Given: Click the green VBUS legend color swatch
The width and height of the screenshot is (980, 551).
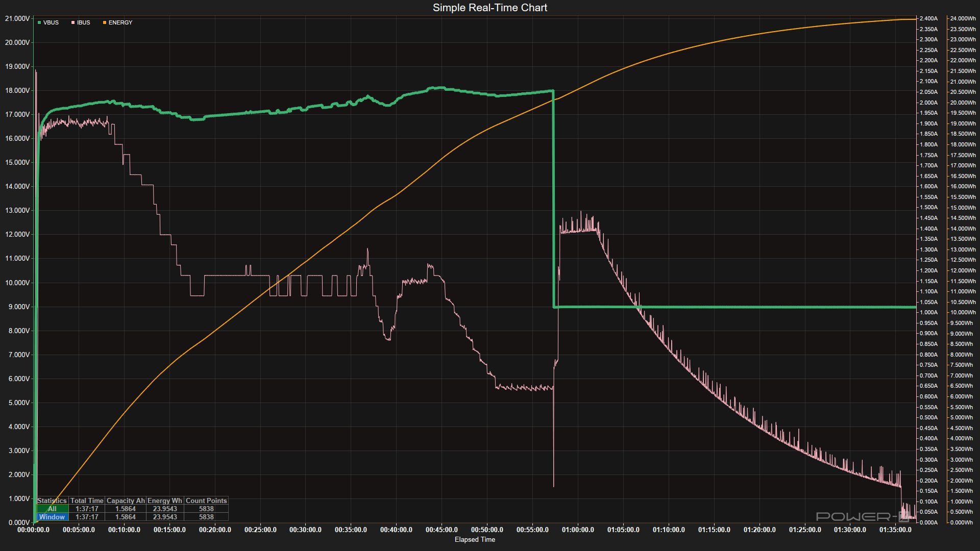Looking at the screenshot, I should 39,22.
